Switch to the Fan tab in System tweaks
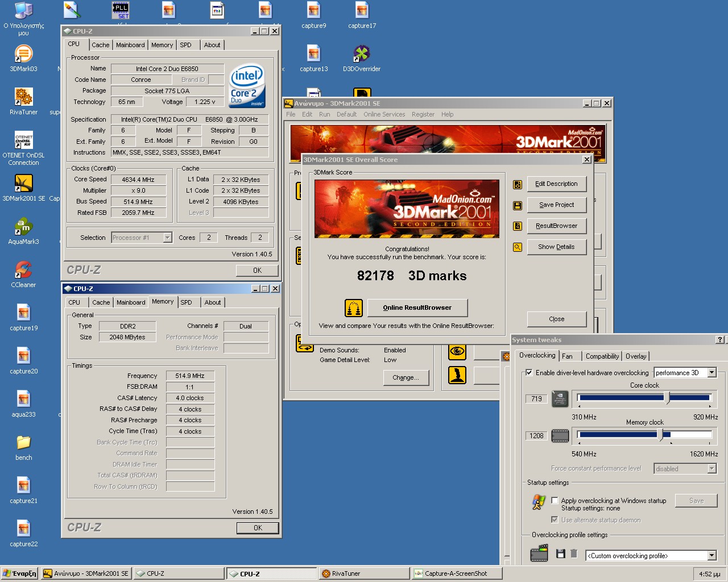 pyautogui.click(x=567, y=356)
